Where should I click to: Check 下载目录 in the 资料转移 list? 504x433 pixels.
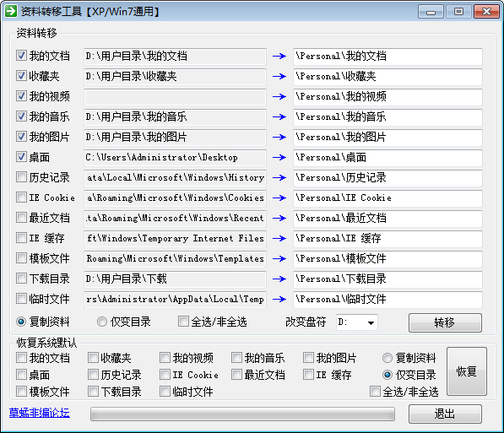point(21,279)
